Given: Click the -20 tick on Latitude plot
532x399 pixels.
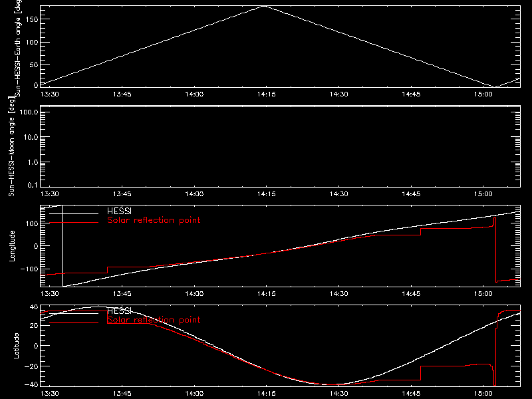Looking at the screenshot, I should point(31,366).
